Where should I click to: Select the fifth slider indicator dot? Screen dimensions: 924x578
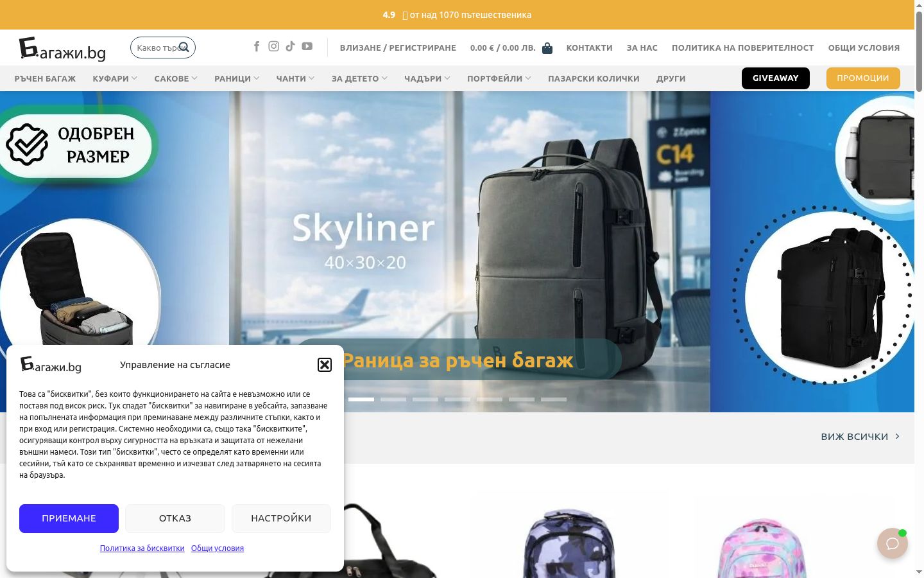490,399
